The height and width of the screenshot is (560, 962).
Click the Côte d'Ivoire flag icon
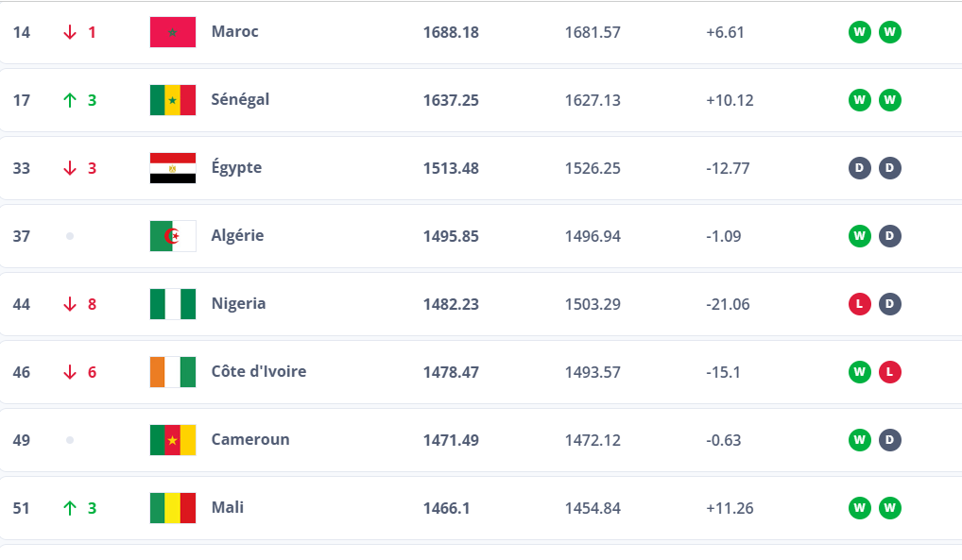coord(173,372)
